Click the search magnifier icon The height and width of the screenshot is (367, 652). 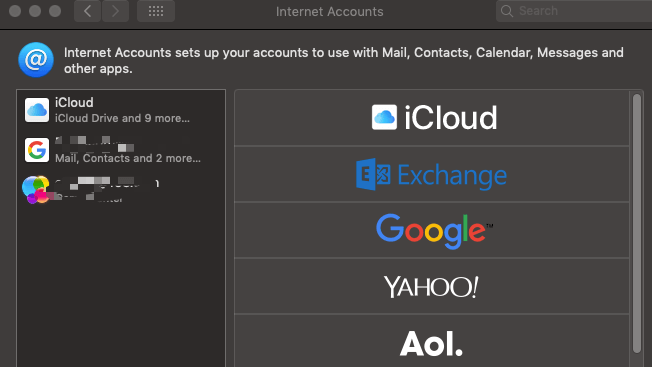506,11
